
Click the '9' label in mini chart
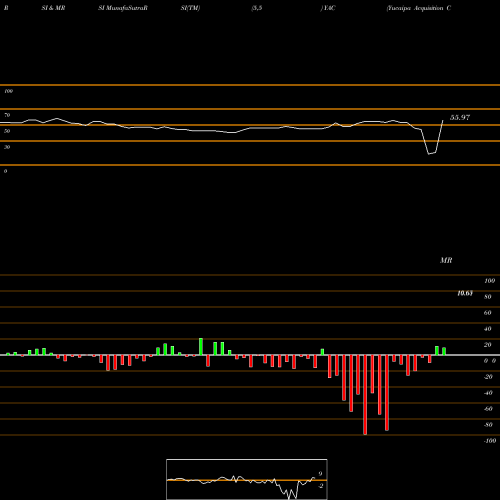(x=320, y=474)
